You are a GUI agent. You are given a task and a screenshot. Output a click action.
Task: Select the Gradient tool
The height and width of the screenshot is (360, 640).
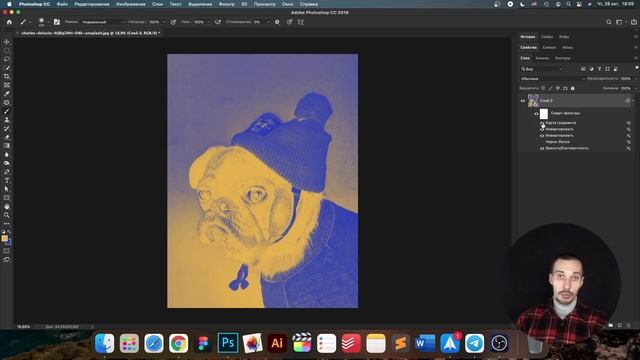pos(7,146)
